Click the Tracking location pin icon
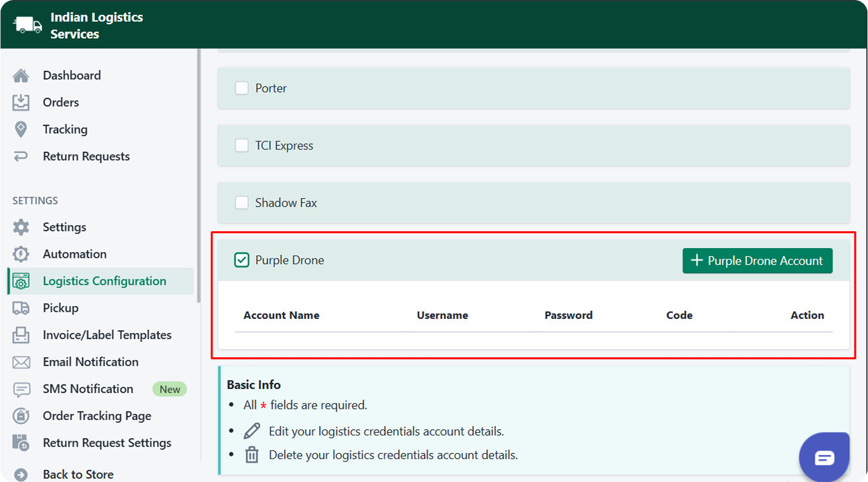The height and width of the screenshot is (482, 868). click(21, 129)
